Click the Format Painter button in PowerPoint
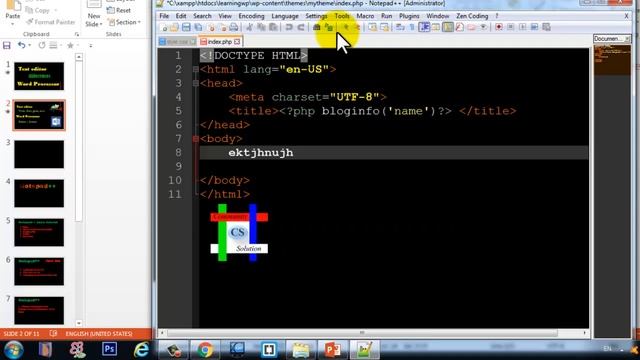This screenshot has width=640, height=360. click(x=51, y=22)
